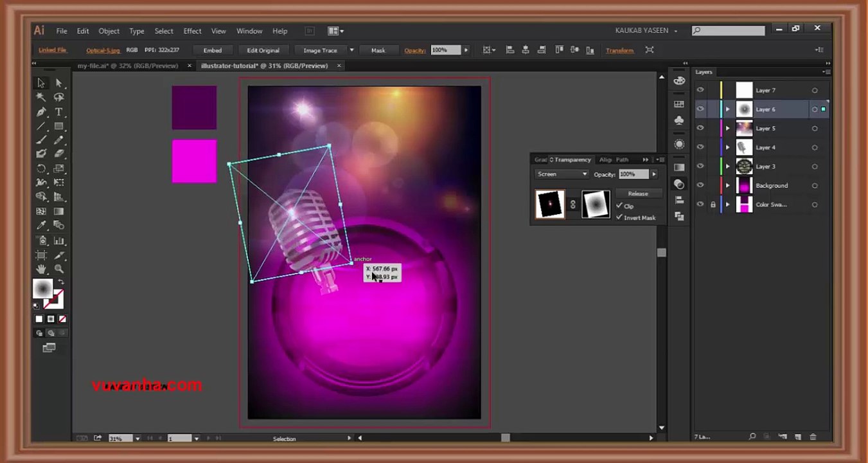Select the Gradient tool
Image resolution: width=868 pixels, height=463 pixels.
point(58,211)
